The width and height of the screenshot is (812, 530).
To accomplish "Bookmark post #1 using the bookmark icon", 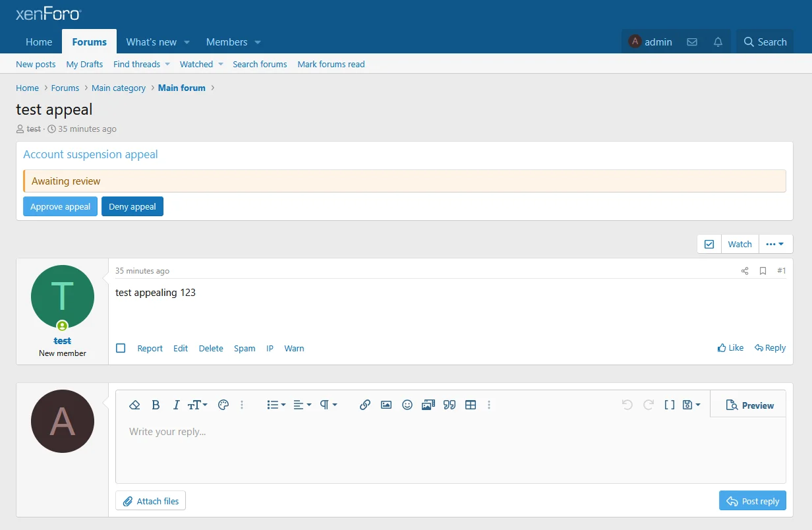I will coord(763,271).
